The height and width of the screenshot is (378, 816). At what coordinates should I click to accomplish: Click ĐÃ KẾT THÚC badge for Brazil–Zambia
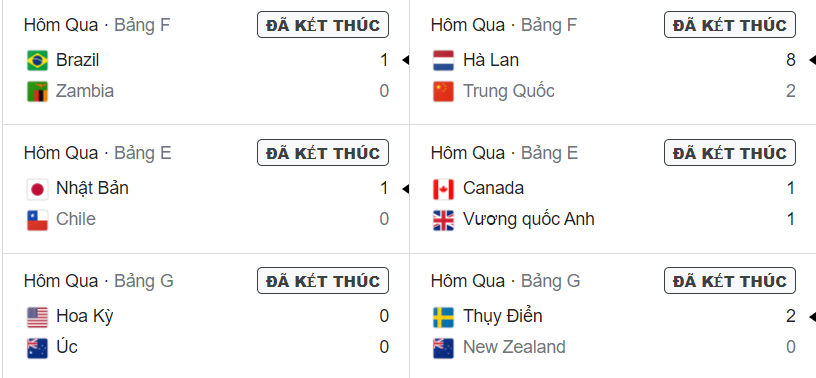click(x=323, y=25)
